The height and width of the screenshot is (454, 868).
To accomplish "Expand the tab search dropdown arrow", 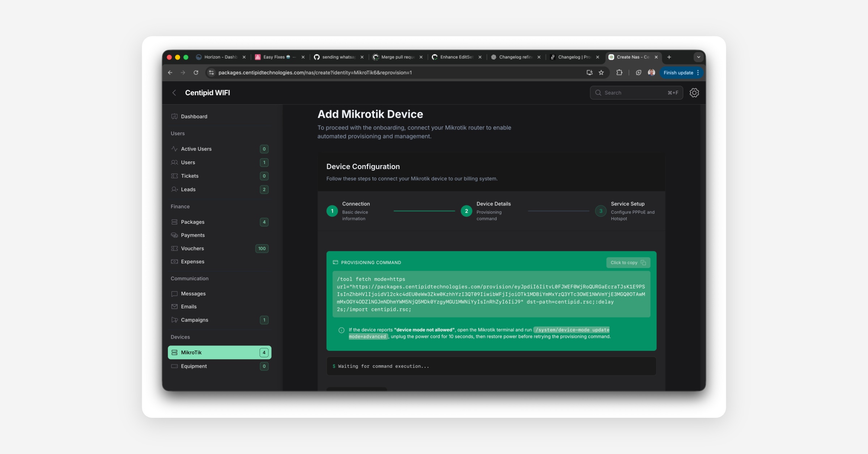I will point(698,57).
